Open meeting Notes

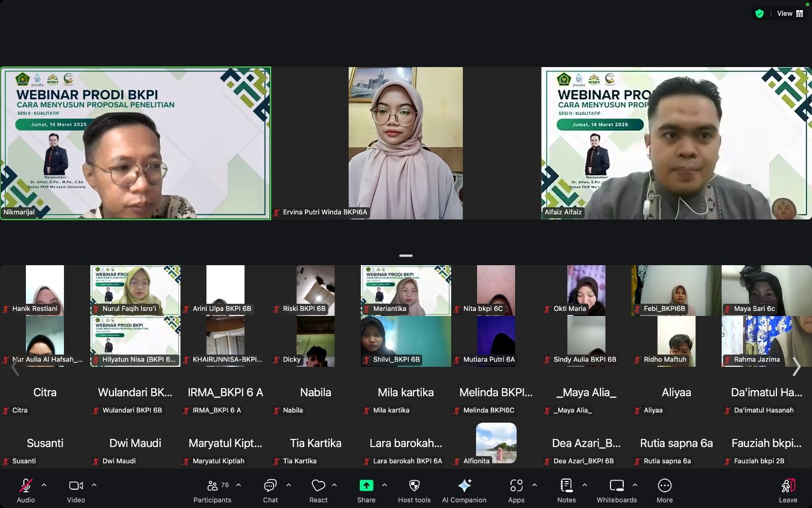click(x=566, y=489)
